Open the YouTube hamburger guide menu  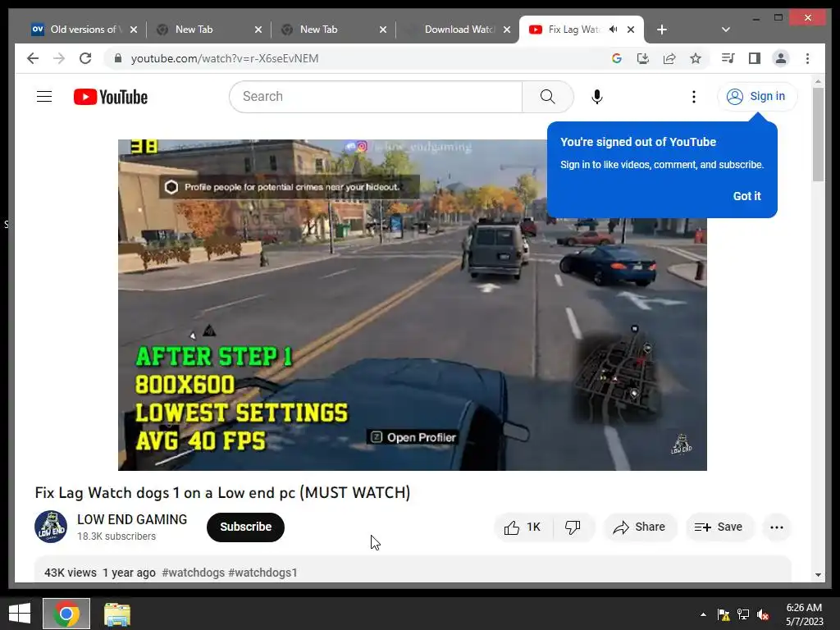pos(44,97)
